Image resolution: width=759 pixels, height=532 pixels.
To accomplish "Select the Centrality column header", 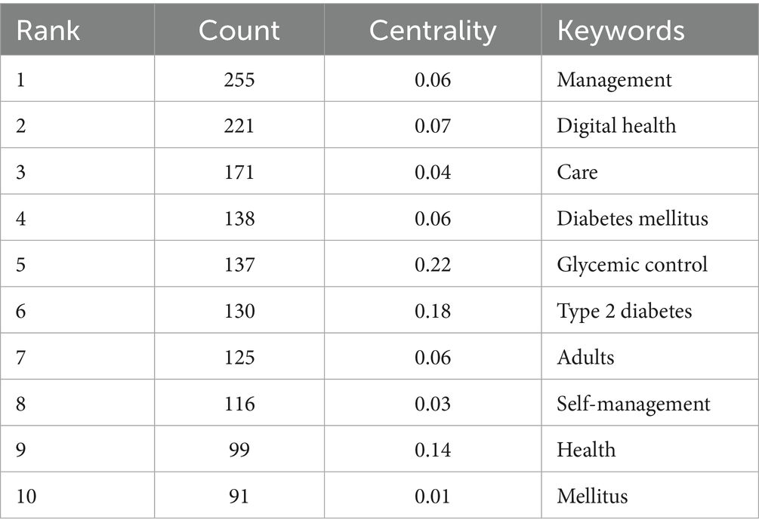I will pyautogui.click(x=433, y=31).
